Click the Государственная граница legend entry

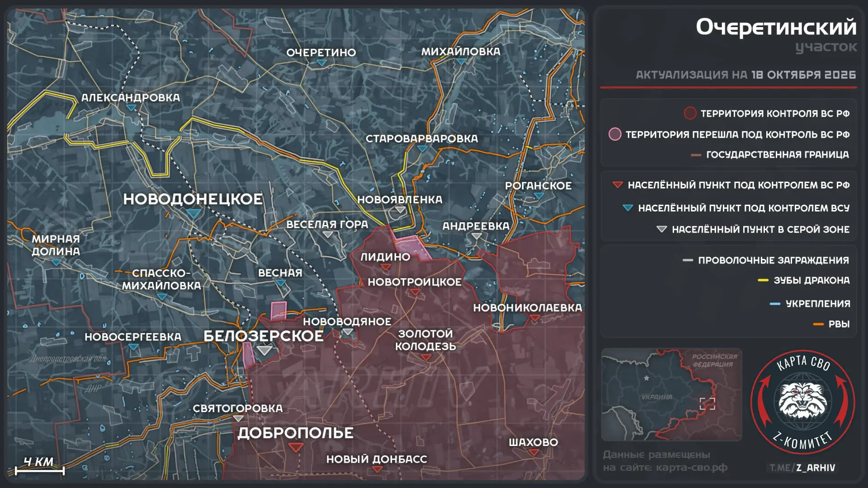click(770, 155)
